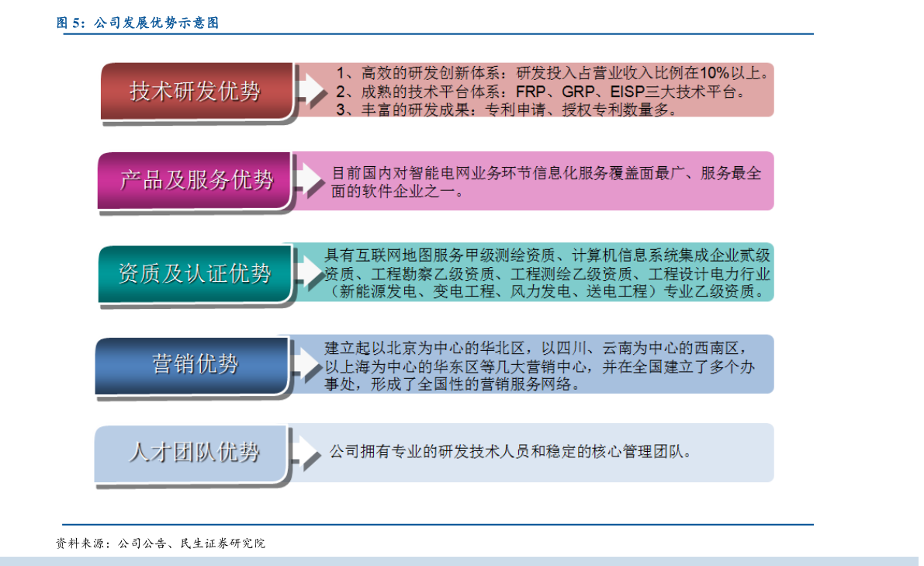This screenshot has width=924, height=566.
Task: Click the text 公司拥有专业的研发技术人员
Action: [x=509, y=451]
